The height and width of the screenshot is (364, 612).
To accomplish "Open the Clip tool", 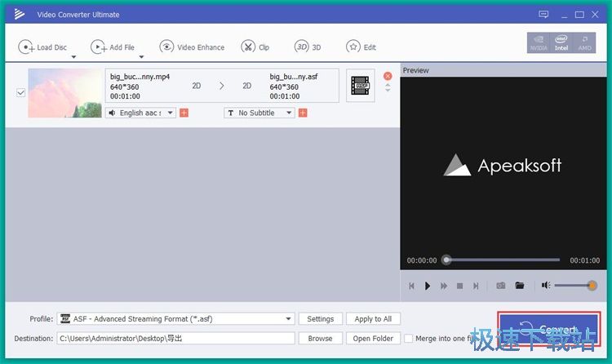I will point(255,47).
